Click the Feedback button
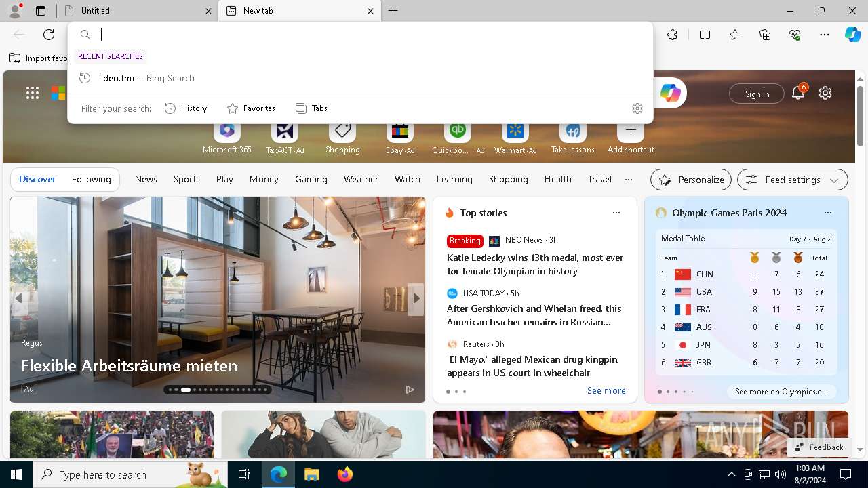 tap(818, 447)
